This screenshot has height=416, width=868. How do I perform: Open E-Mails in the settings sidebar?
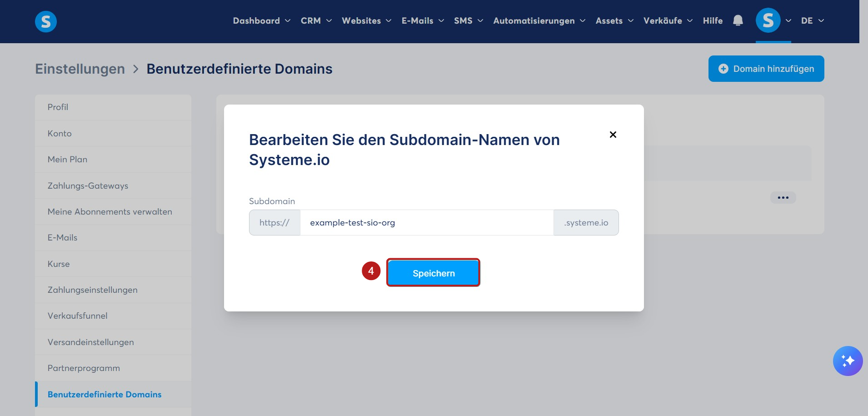tap(113, 238)
